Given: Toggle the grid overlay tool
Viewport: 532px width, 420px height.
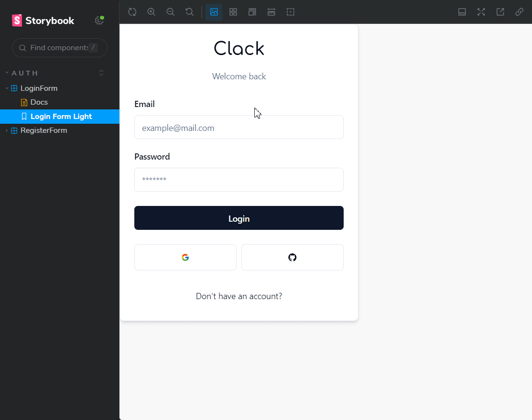Looking at the screenshot, I should pyautogui.click(x=233, y=12).
